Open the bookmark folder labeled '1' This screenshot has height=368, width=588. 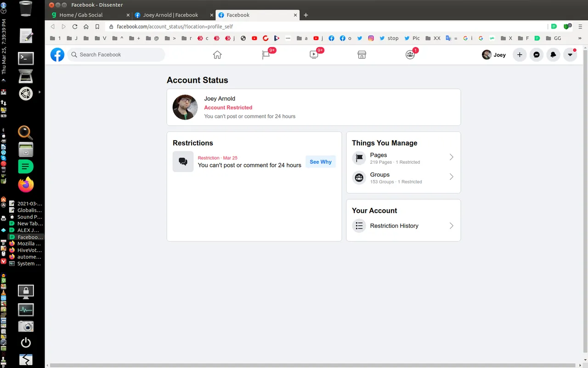(x=55, y=38)
